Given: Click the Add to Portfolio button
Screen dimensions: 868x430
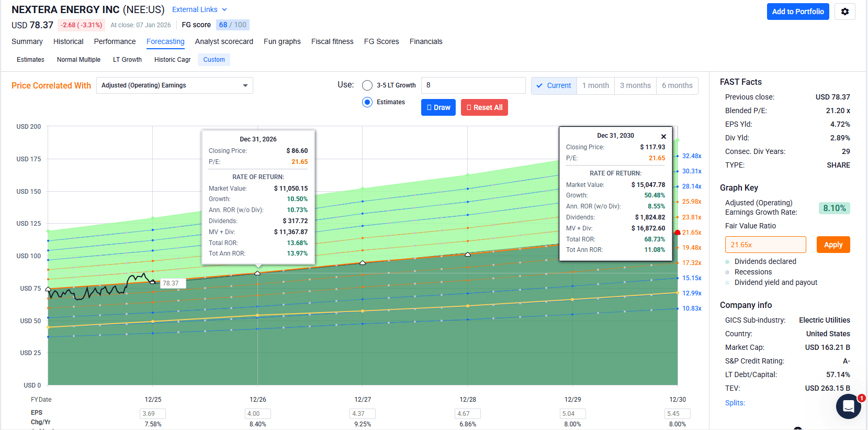Looking at the screenshot, I should click(797, 12).
